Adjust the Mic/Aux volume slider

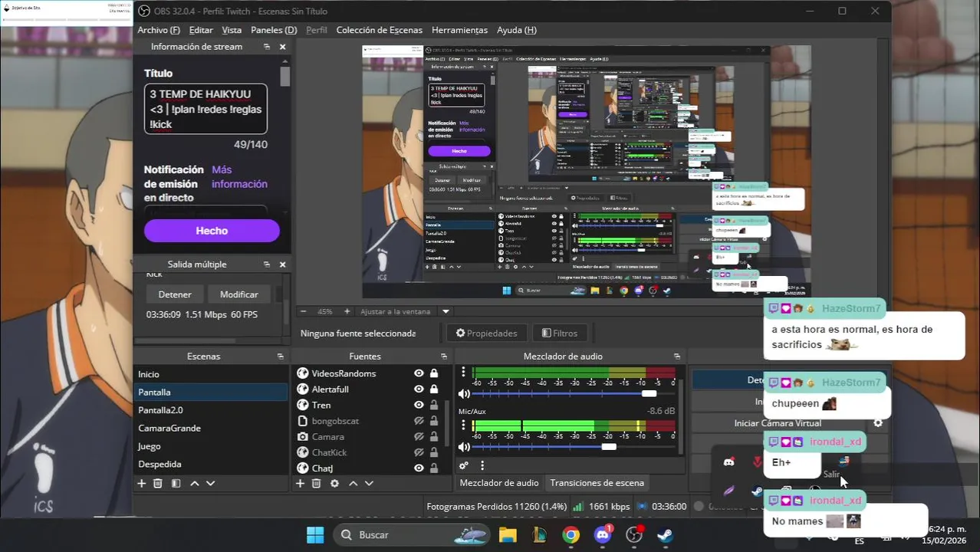tap(609, 447)
